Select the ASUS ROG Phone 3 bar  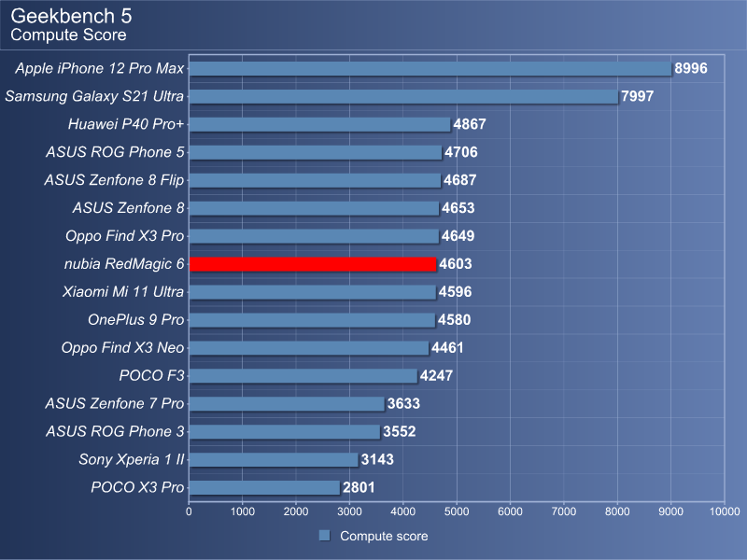click(x=285, y=432)
